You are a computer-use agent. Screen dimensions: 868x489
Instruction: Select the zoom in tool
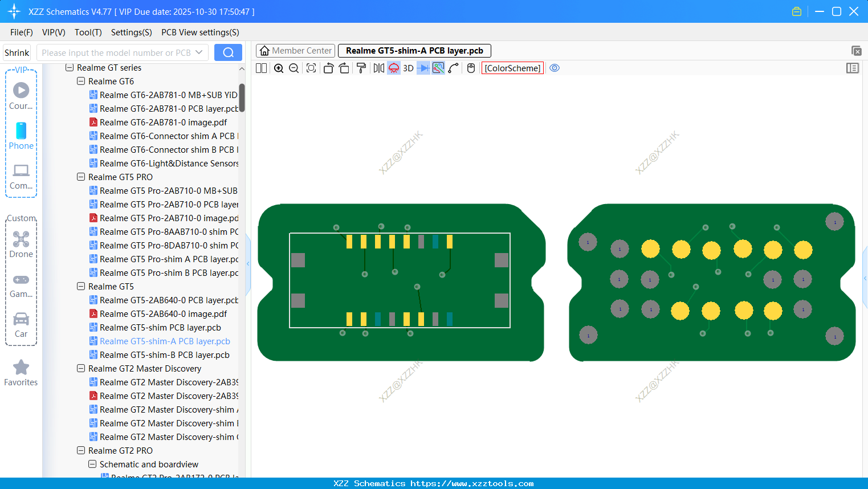coord(279,68)
